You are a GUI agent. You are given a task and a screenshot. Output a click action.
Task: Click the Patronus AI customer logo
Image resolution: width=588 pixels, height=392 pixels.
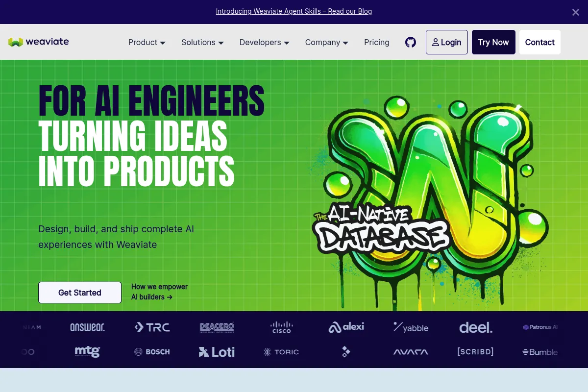(x=540, y=327)
